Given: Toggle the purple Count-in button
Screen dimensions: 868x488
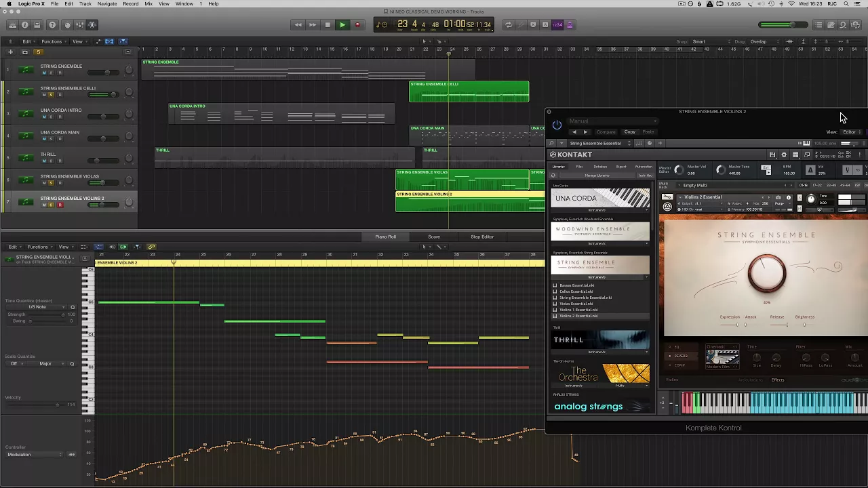Looking at the screenshot, I should (x=557, y=25).
